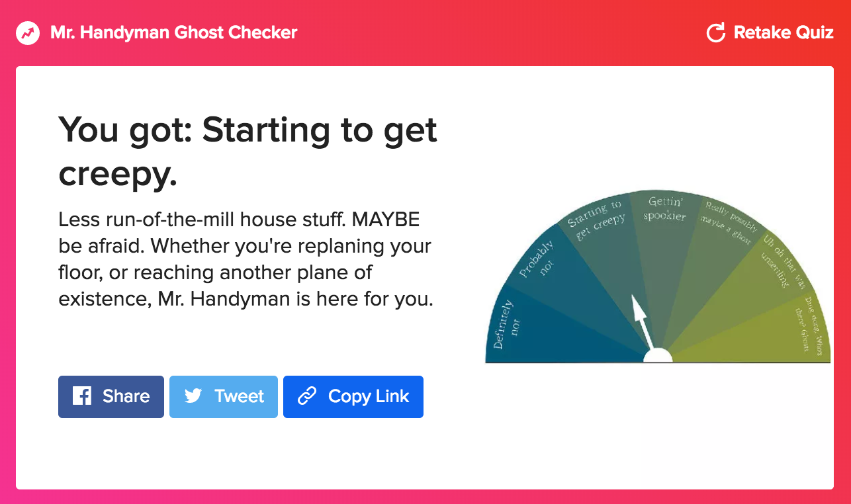Click the white semicircle gauge pivot

(658, 356)
